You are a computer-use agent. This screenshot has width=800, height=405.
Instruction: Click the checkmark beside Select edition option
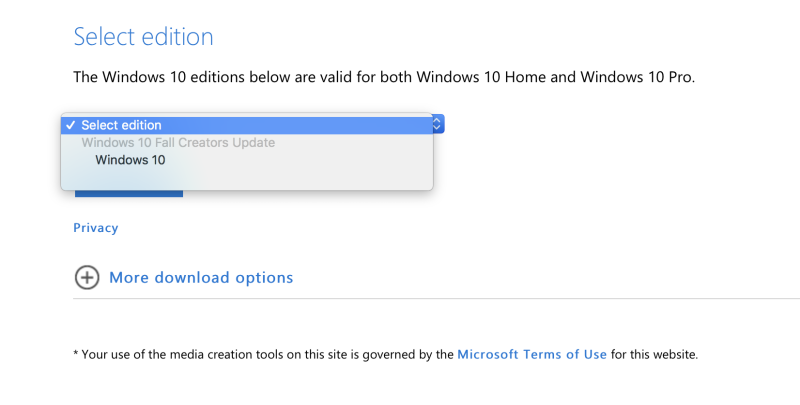(x=70, y=125)
